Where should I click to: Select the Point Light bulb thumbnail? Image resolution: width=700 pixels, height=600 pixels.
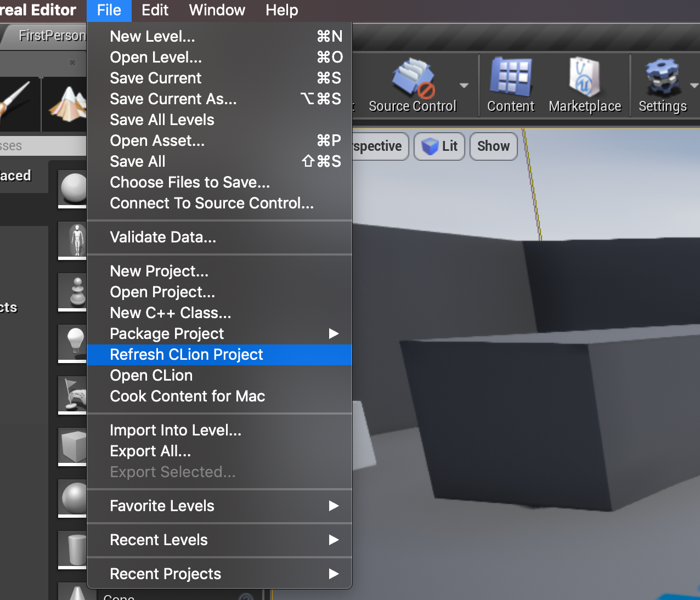click(73, 344)
